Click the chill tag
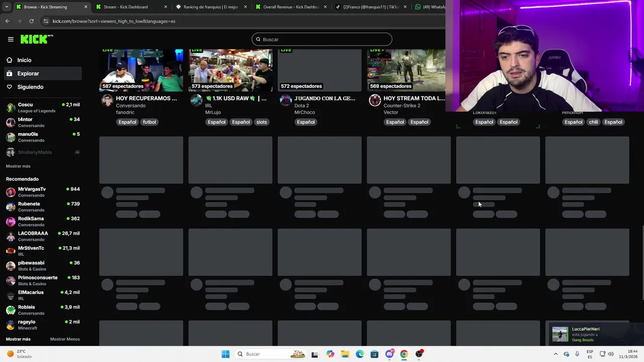This screenshot has height=362, width=644. 594,122
